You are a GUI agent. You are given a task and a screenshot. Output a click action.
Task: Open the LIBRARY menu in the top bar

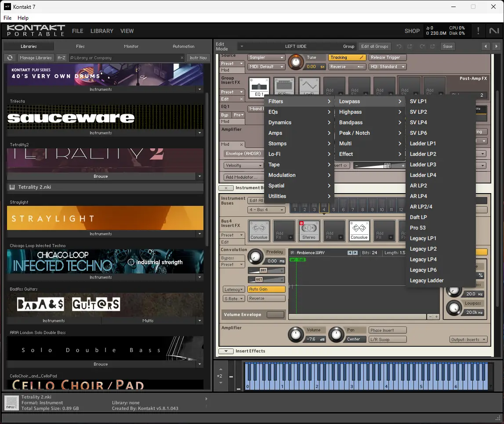click(102, 31)
